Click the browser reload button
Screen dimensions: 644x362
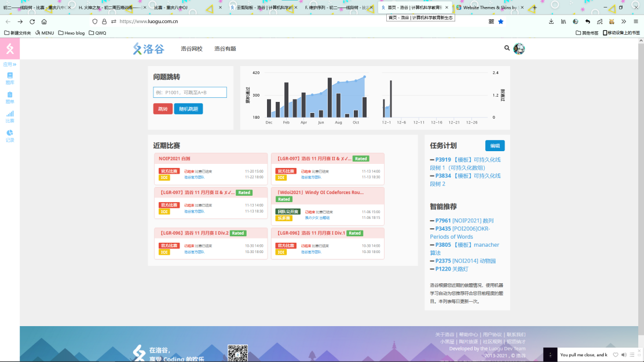32,21
